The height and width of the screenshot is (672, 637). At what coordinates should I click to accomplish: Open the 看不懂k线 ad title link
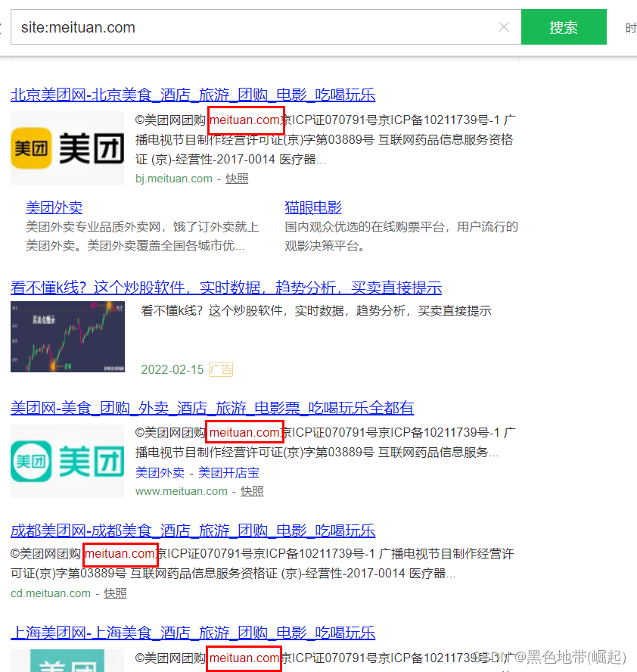(226, 287)
